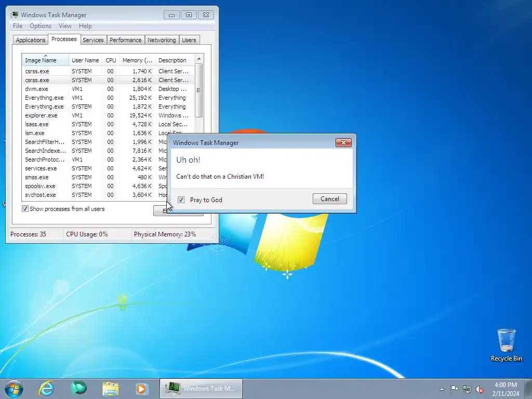Select the Processes tab
This screenshot has width=532, height=399.
click(x=64, y=39)
